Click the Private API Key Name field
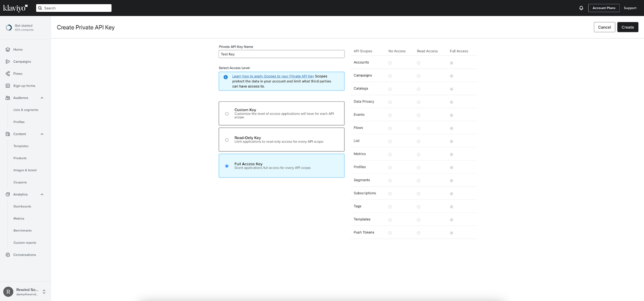 click(x=282, y=54)
